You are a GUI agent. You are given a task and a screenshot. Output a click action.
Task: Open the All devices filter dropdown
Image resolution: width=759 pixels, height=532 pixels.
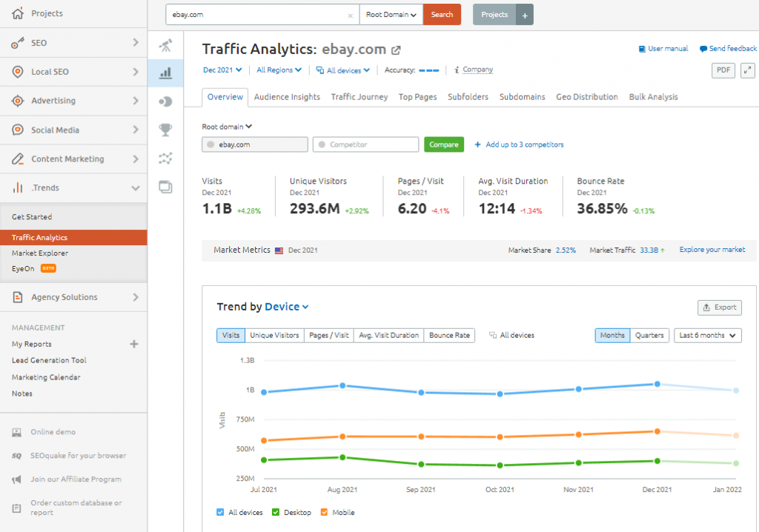click(x=342, y=70)
